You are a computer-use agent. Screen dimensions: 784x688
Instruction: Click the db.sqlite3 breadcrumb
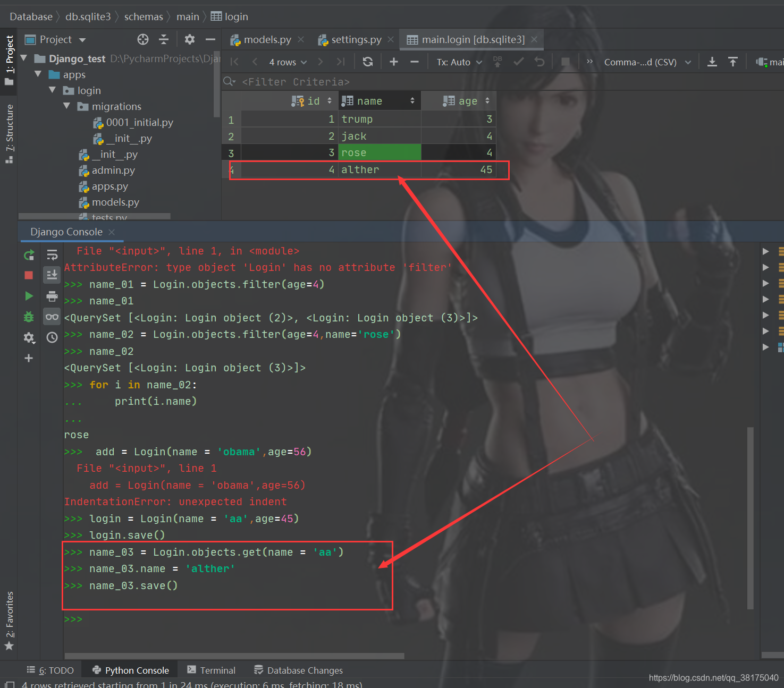tap(88, 16)
